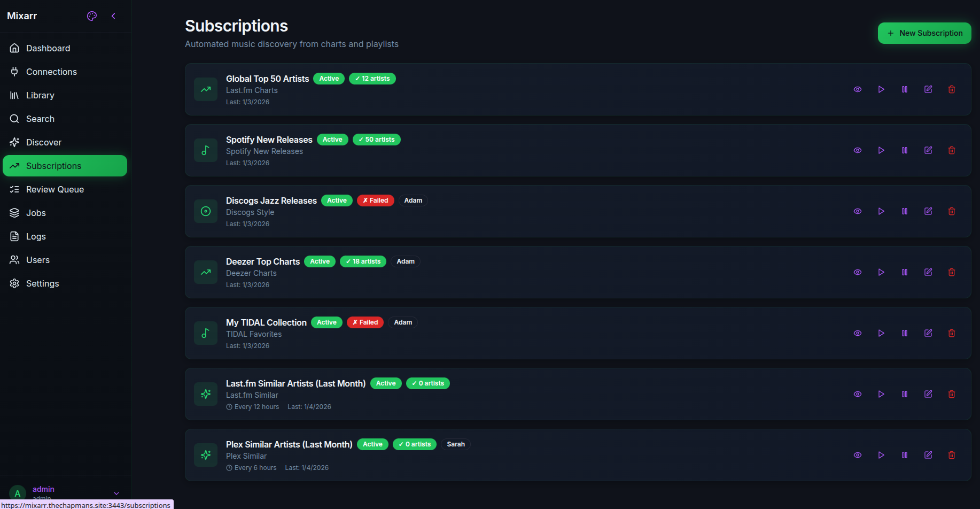Open the Logs panel

35,236
